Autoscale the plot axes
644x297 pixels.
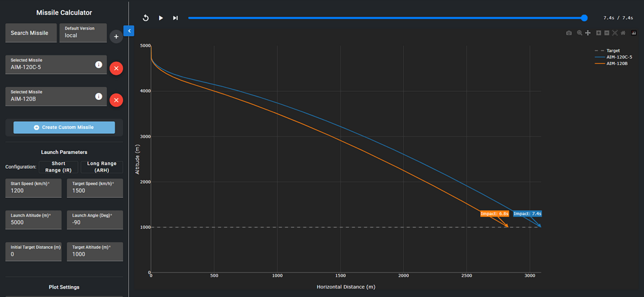(615, 33)
